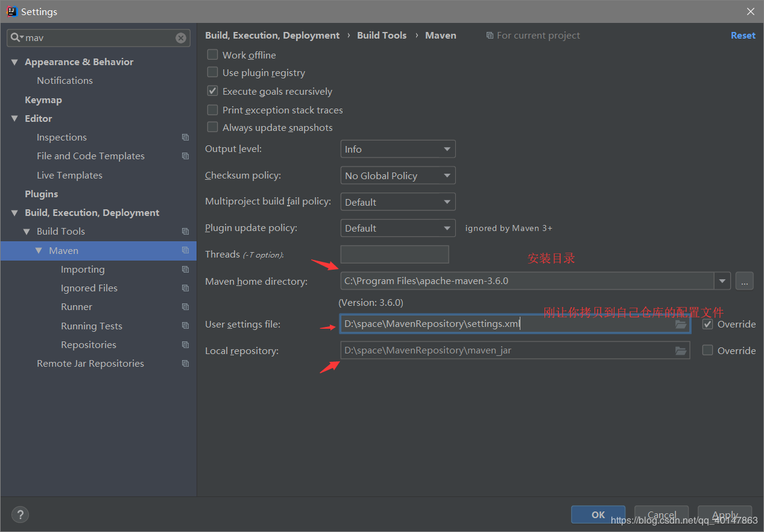The height and width of the screenshot is (532, 764).
Task: Open the Plugin update policy dropdown
Action: [x=398, y=228]
